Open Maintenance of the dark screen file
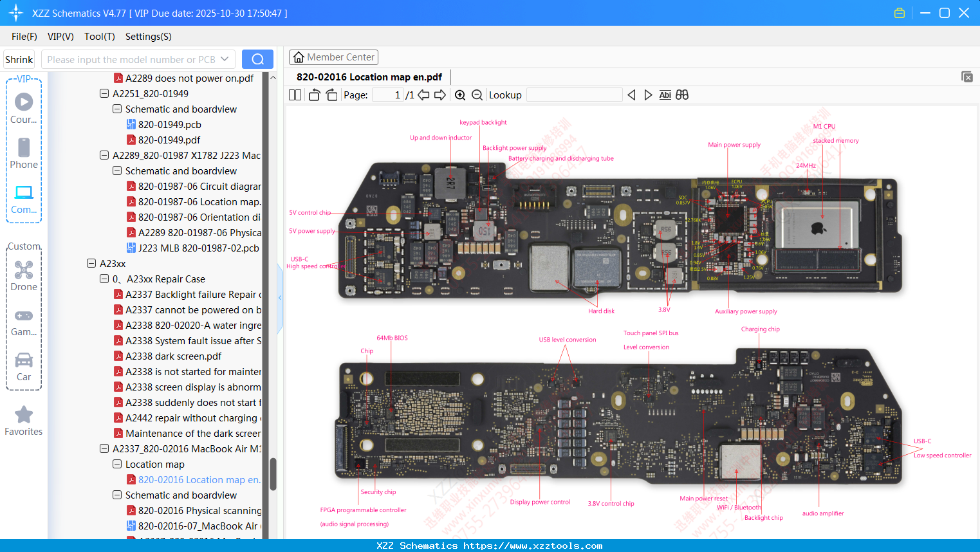The width and height of the screenshot is (980, 552). coord(187,433)
